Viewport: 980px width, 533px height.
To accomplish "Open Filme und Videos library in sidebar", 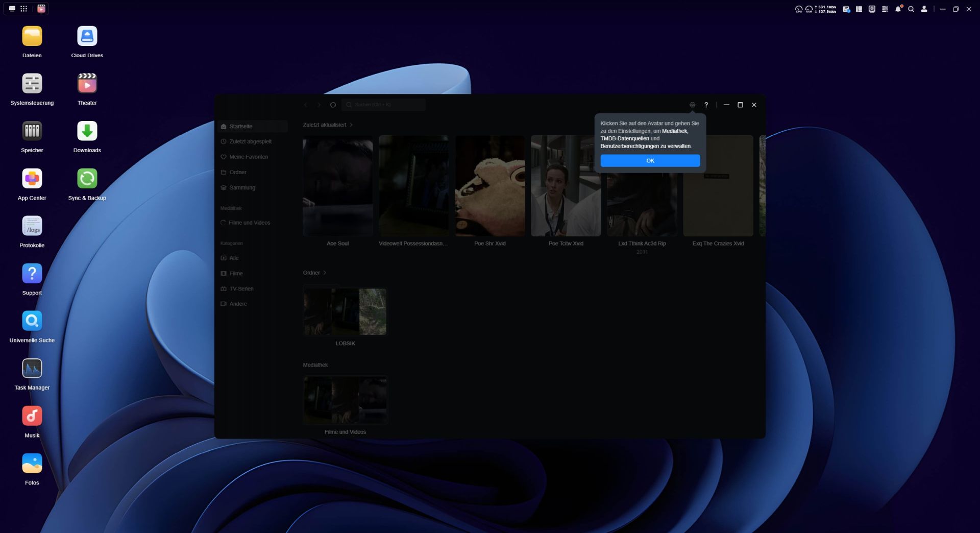I will click(249, 223).
